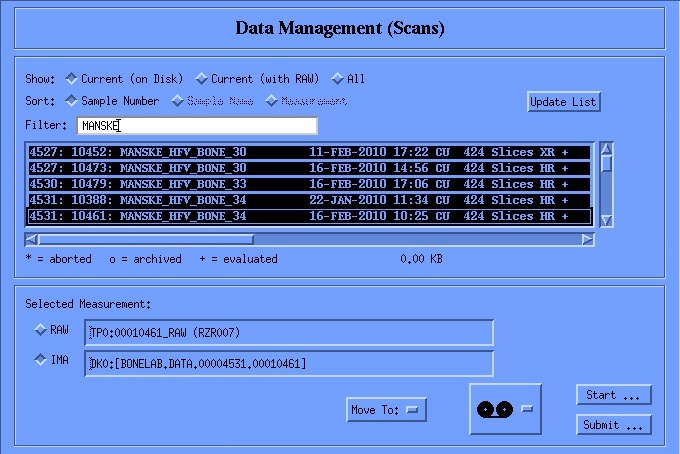680x454 pixels.
Task: Sort the list by Sample Number
Action: 112,101
